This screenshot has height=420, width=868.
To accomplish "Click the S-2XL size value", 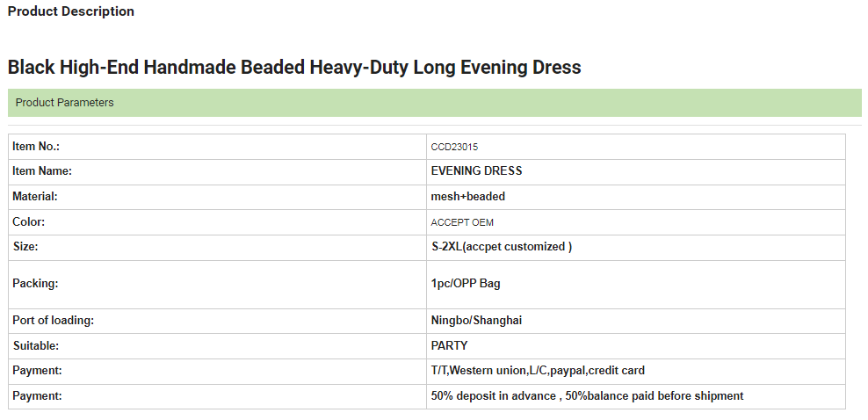I will coord(501,247).
